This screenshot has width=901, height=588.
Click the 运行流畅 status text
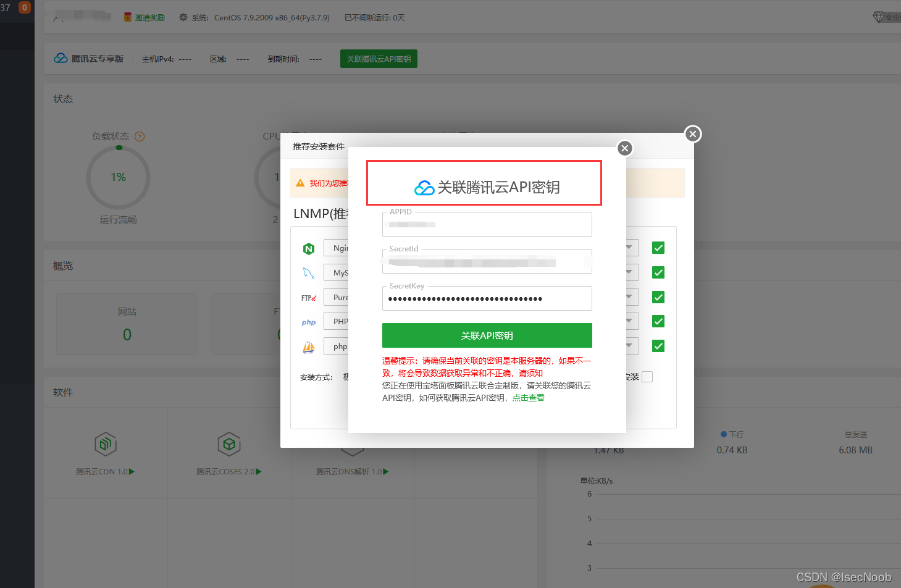(x=119, y=220)
